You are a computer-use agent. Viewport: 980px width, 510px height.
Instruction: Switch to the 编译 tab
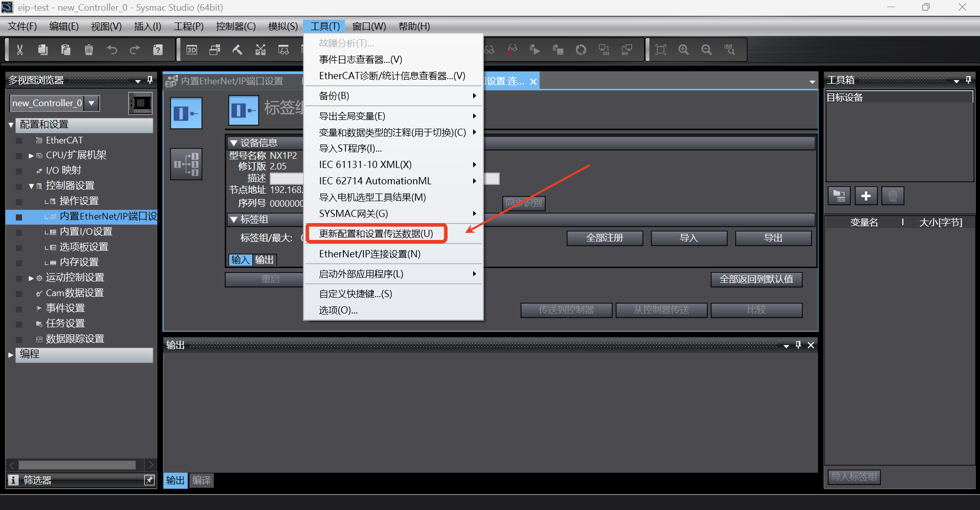(x=201, y=480)
